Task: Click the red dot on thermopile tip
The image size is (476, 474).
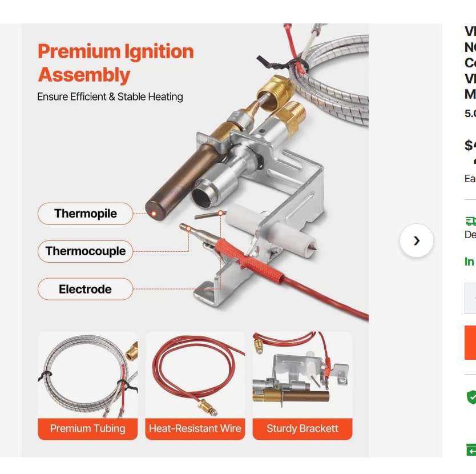Action: pyautogui.click(x=154, y=214)
